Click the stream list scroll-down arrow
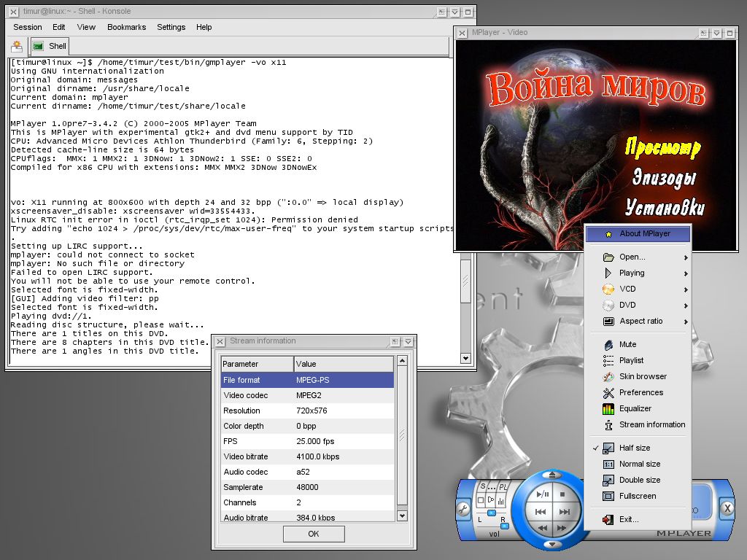Viewport: 747px width, 560px height. [x=402, y=516]
